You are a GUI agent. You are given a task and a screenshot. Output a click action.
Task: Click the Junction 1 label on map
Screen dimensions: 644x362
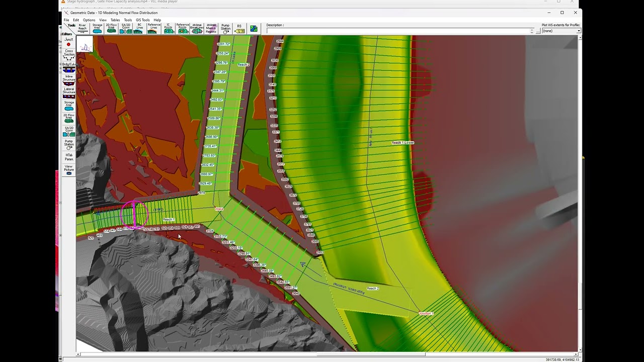(x=426, y=314)
